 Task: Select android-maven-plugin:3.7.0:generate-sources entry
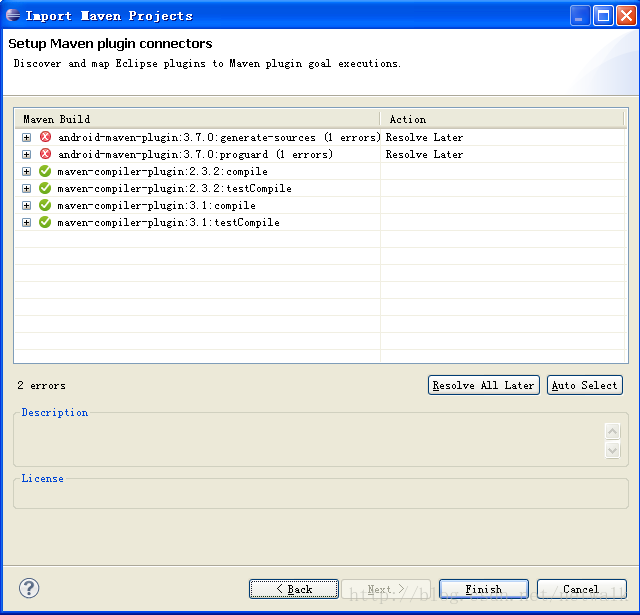click(219, 138)
